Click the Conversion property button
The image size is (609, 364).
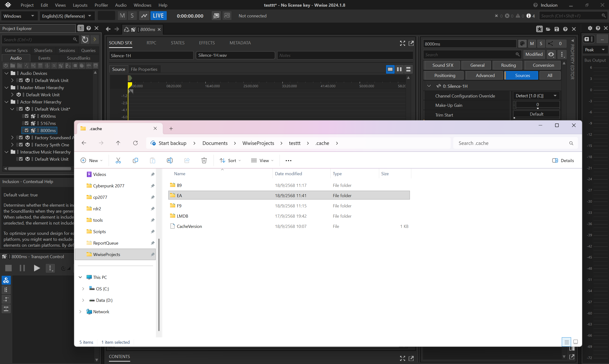(543, 65)
